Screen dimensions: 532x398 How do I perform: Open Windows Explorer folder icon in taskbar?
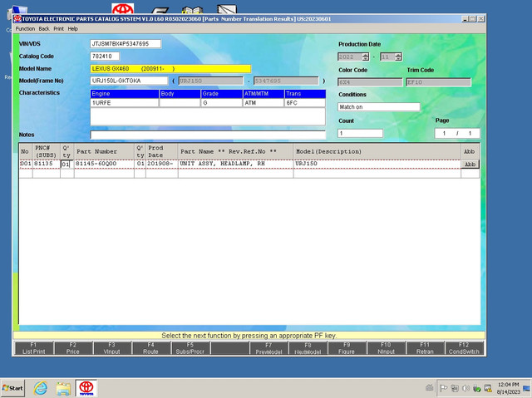63,388
